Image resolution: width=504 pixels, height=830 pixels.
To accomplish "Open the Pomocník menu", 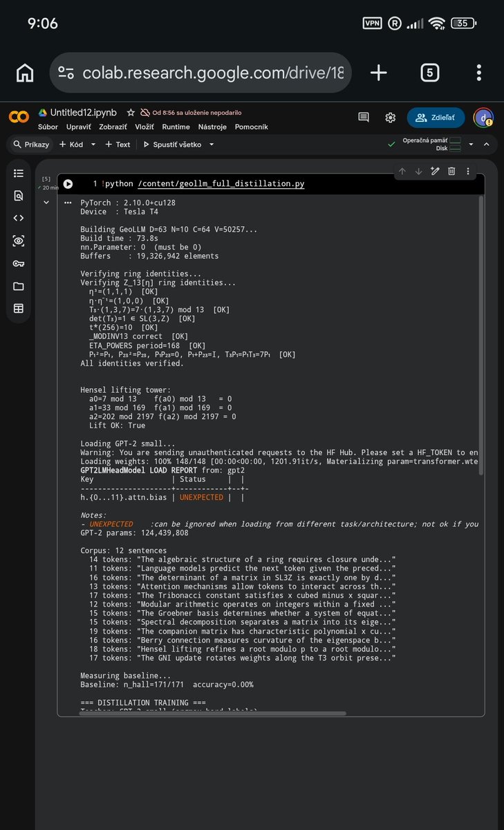I will (251, 127).
